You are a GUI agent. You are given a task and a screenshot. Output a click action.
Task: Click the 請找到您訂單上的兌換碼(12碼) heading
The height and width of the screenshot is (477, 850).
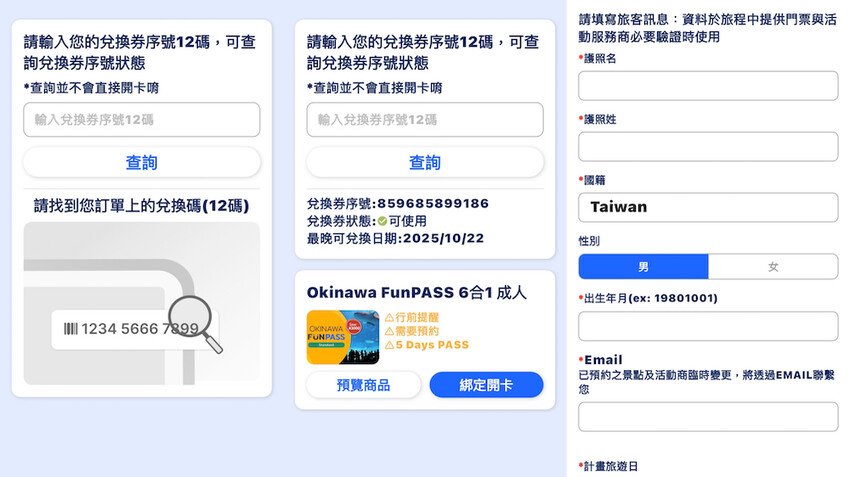click(141, 205)
